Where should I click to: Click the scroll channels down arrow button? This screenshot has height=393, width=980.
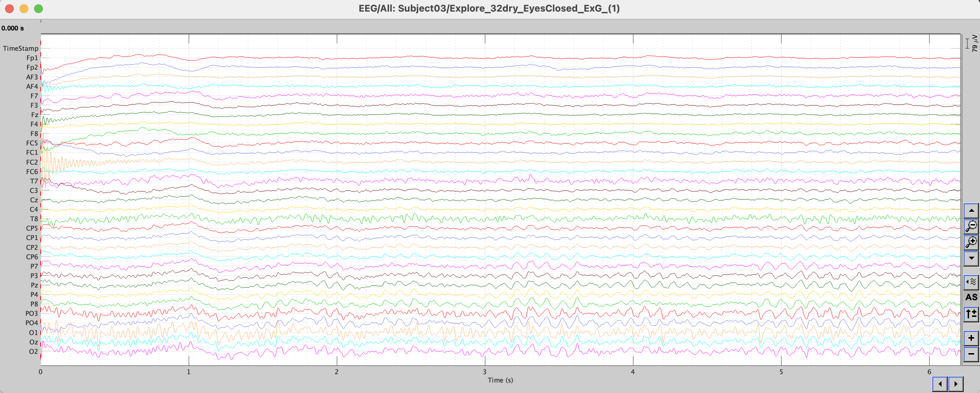click(971, 258)
